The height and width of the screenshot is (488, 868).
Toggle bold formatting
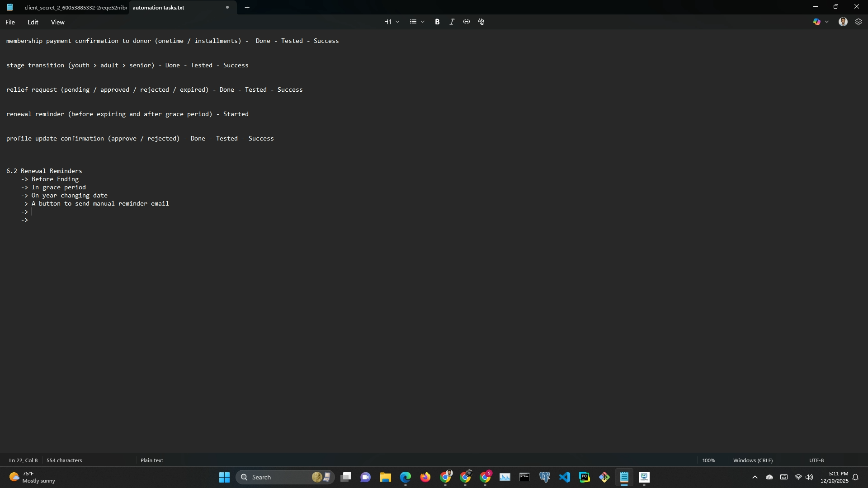tap(437, 22)
